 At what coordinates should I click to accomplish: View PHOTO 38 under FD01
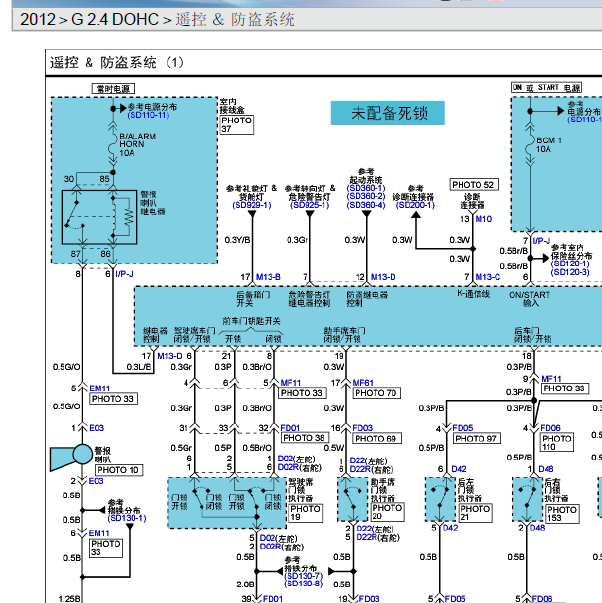(x=305, y=438)
